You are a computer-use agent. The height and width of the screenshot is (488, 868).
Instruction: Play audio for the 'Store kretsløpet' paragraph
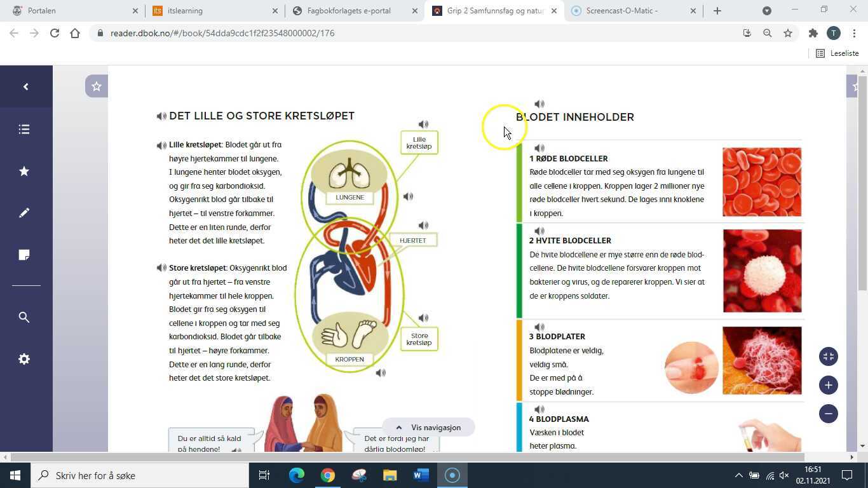pyautogui.click(x=161, y=268)
